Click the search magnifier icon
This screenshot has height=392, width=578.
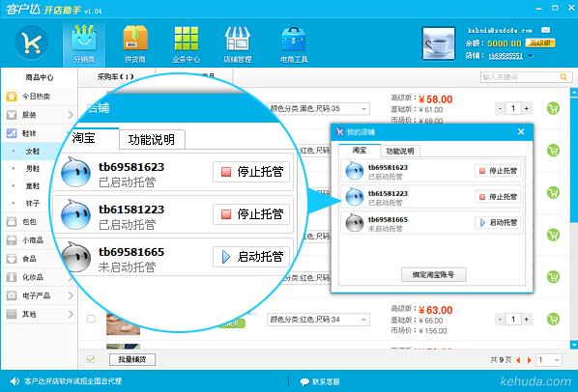pos(564,77)
